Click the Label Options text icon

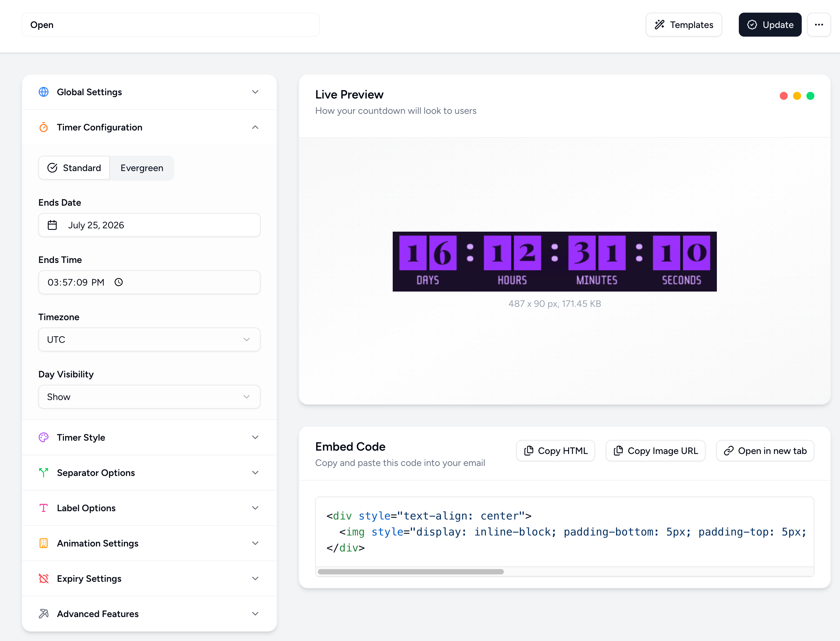click(x=44, y=508)
